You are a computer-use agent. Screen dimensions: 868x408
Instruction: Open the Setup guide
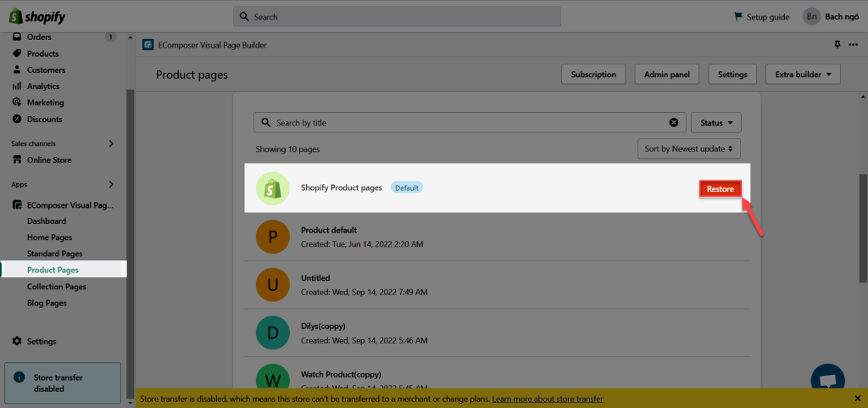pos(768,17)
